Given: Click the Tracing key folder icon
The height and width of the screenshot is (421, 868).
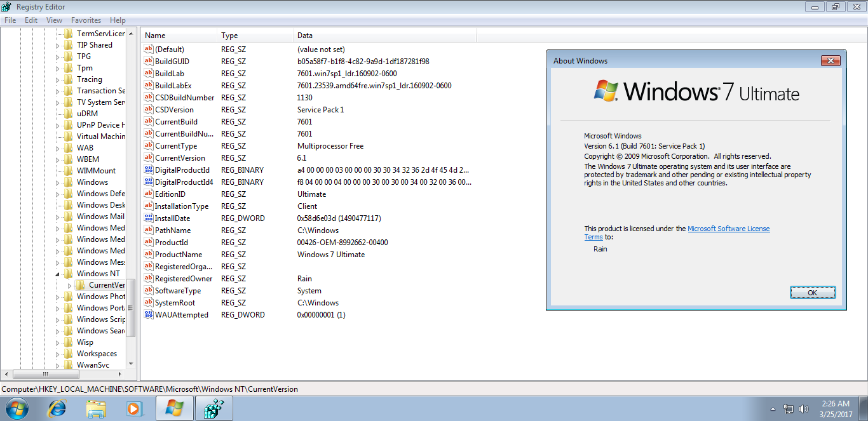Looking at the screenshot, I should point(69,79).
